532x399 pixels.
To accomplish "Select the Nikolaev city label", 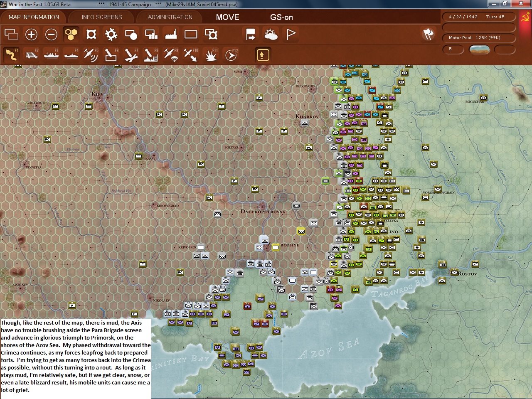I will 161,300.
